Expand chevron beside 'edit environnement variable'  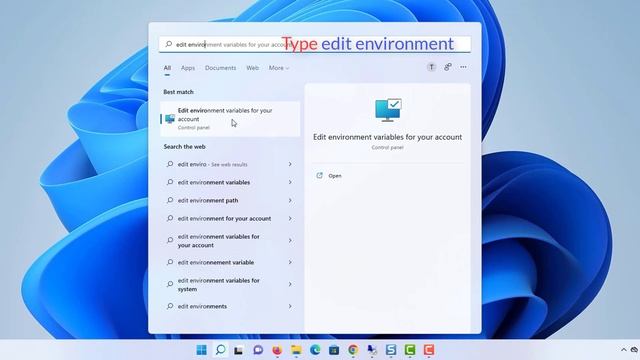pyautogui.click(x=290, y=262)
